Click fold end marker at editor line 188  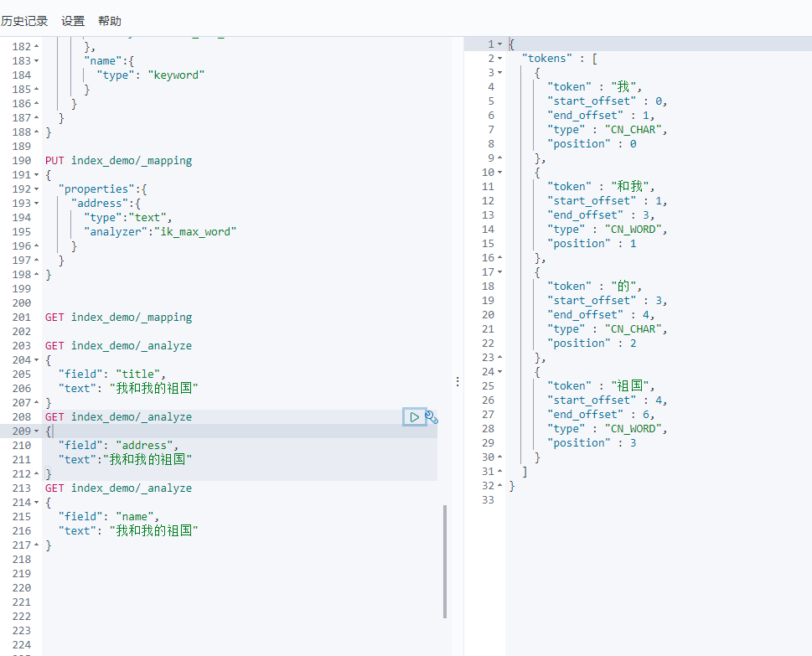coord(37,132)
